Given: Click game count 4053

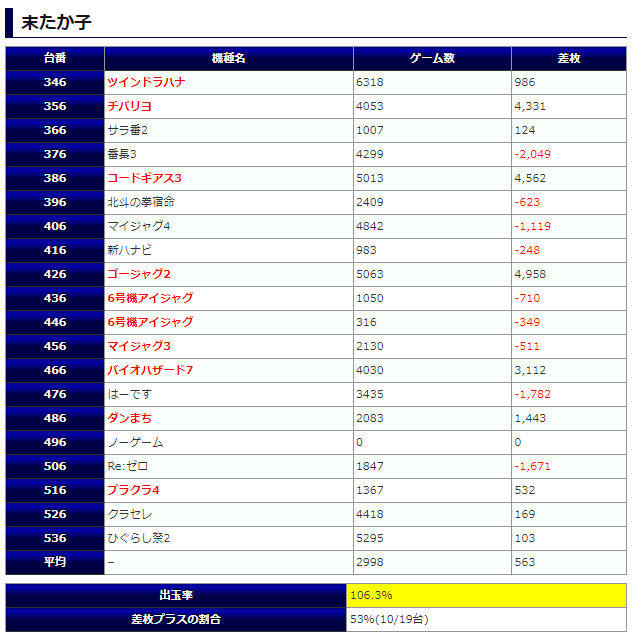Looking at the screenshot, I should pyautogui.click(x=370, y=106).
